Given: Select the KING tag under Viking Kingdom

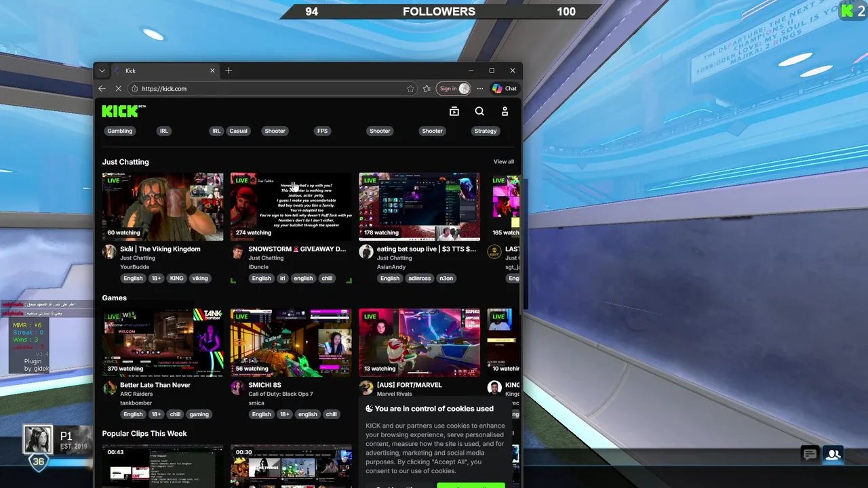Looking at the screenshot, I should coord(176,278).
